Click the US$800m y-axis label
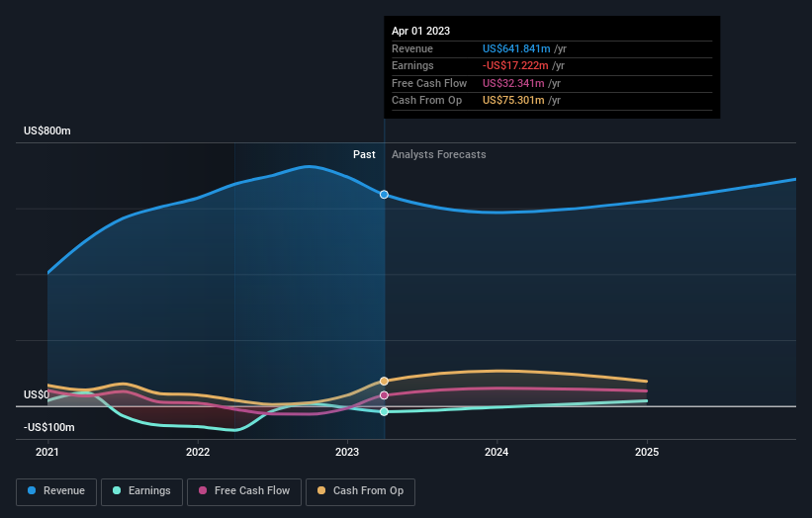 47,131
